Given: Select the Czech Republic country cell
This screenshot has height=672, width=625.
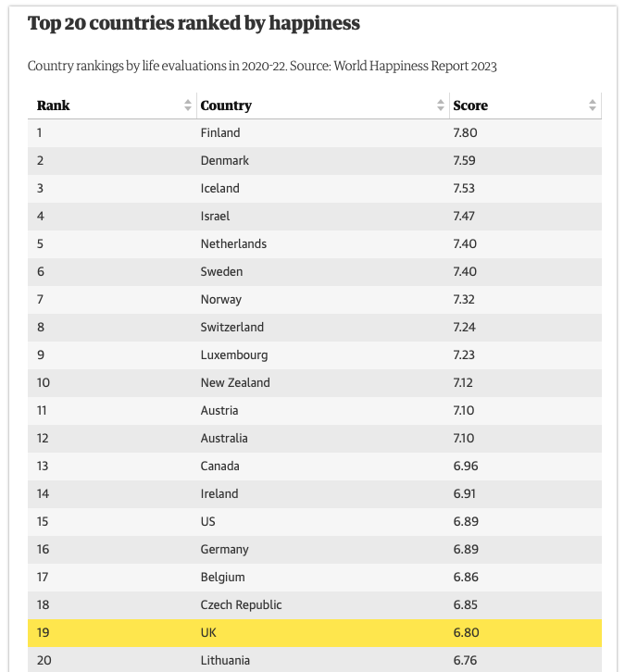Looking at the screenshot, I should pyautogui.click(x=241, y=604).
